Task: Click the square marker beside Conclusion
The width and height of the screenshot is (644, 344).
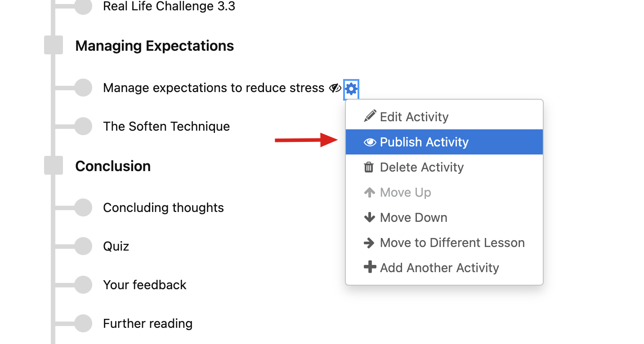Action: 54,166
